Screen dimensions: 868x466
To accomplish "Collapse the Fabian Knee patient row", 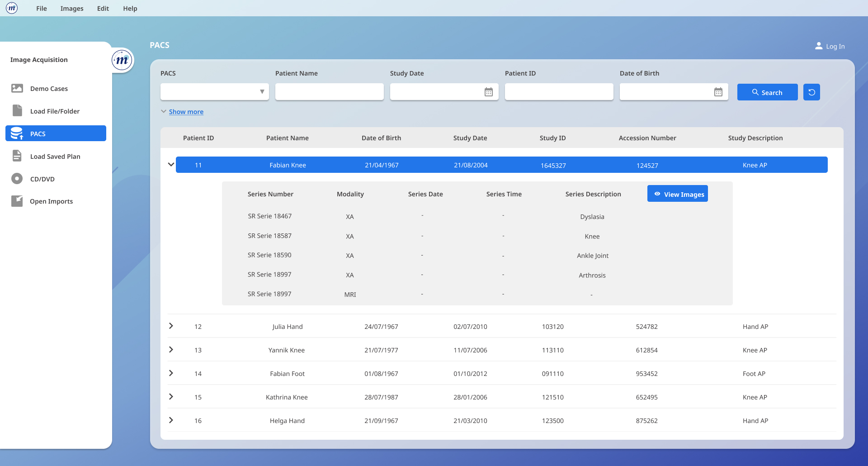I will [x=171, y=165].
